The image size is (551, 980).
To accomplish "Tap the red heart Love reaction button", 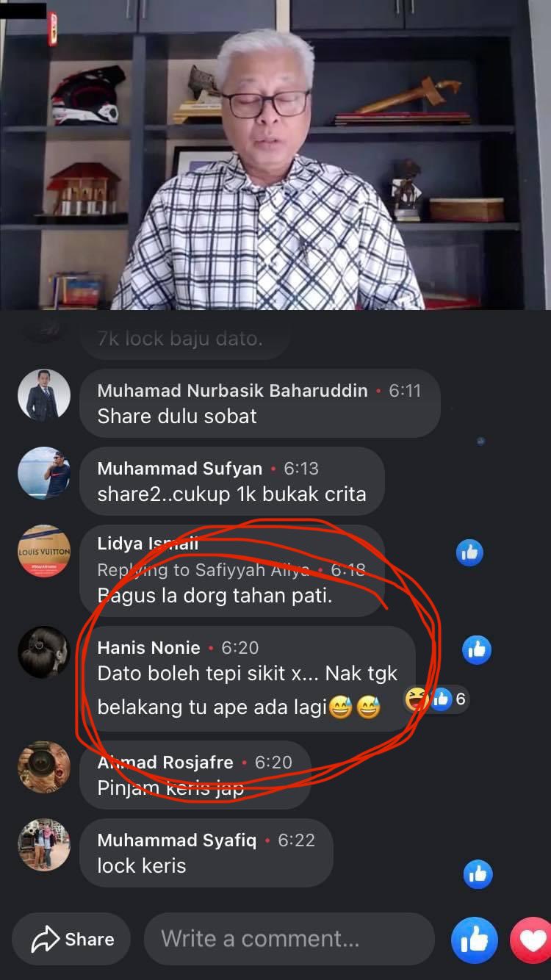I will pyautogui.click(x=532, y=940).
